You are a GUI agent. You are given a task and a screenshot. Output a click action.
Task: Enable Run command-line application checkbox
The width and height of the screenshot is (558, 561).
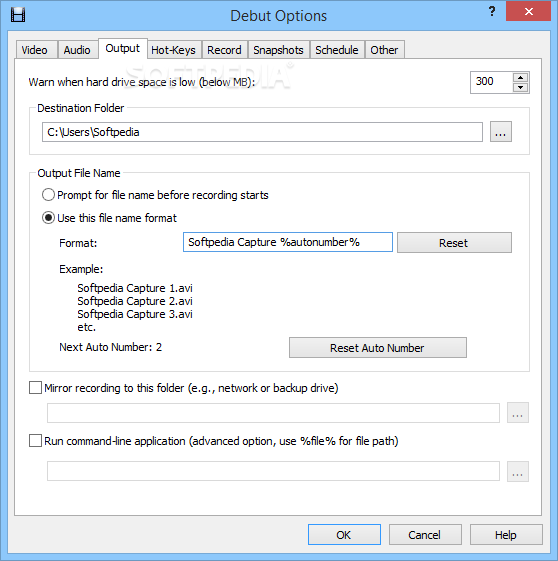pyautogui.click(x=35, y=441)
